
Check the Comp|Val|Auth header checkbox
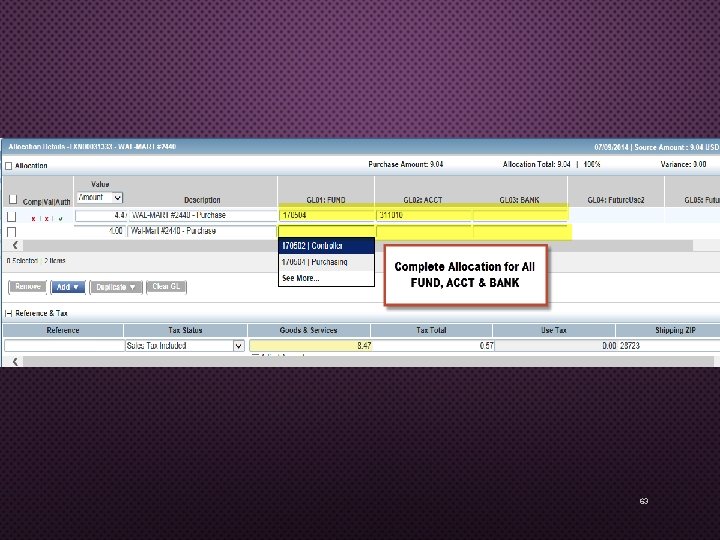tap(13, 199)
